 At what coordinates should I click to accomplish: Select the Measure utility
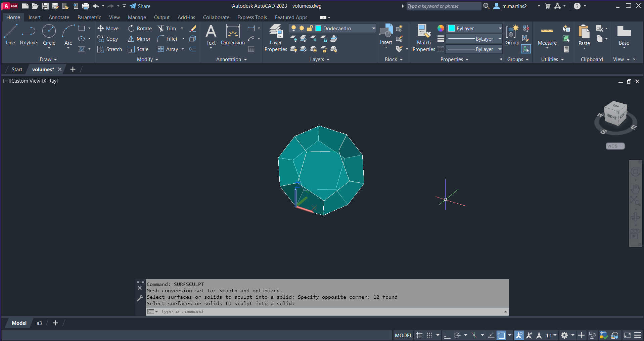[547, 35]
